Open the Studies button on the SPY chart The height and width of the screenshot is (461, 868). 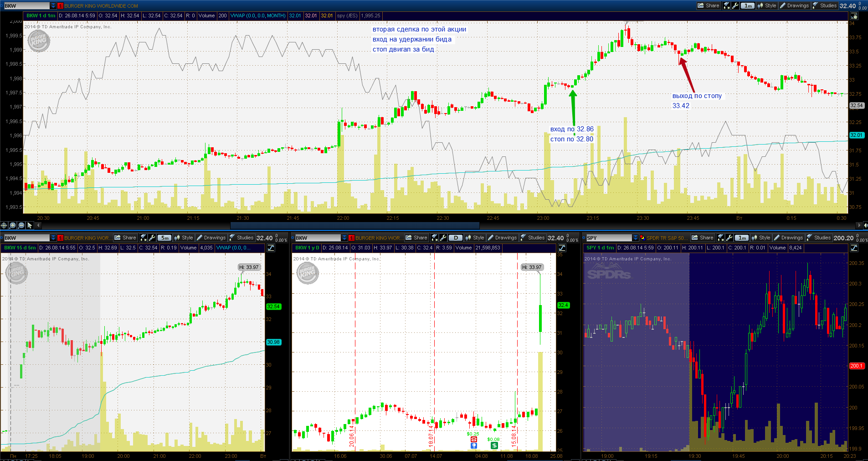[x=819, y=238]
